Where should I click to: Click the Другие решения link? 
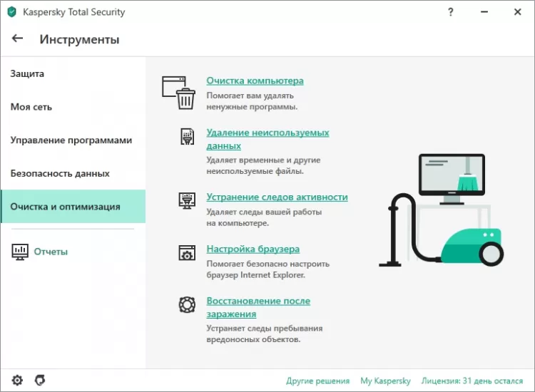318,381
